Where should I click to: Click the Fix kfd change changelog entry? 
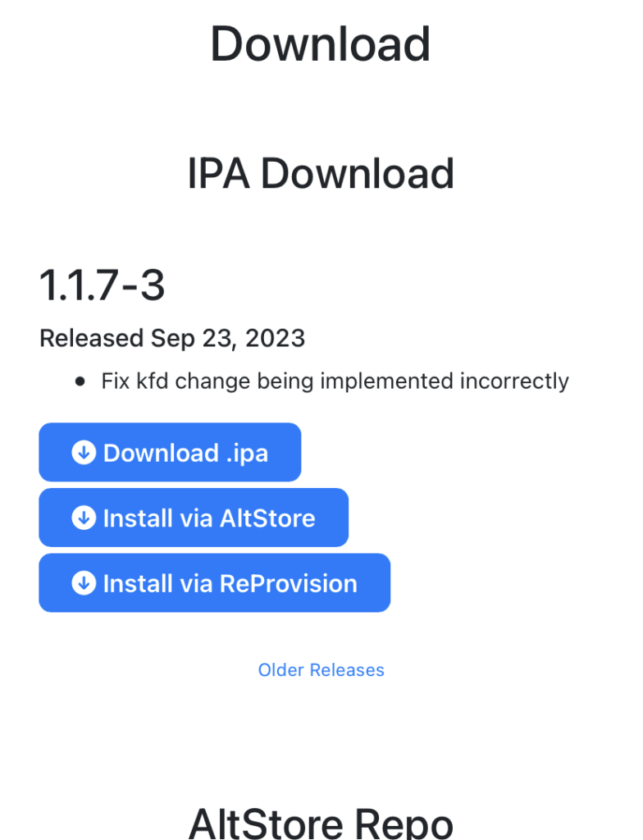[335, 381]
